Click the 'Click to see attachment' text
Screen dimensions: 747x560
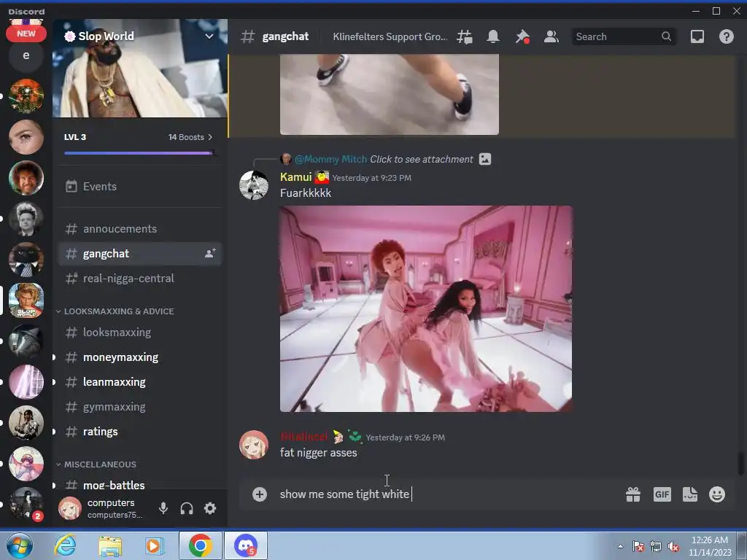422,159
